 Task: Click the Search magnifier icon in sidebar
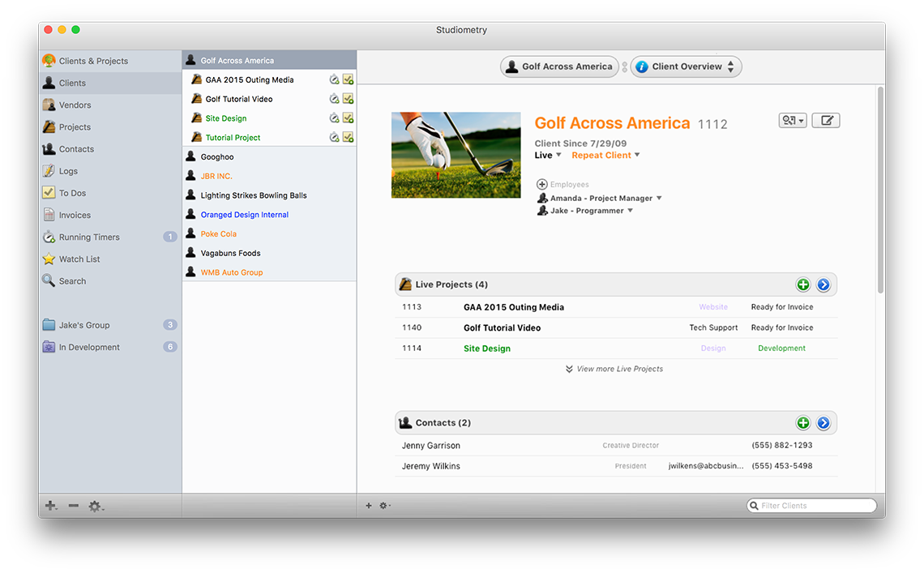49,280
